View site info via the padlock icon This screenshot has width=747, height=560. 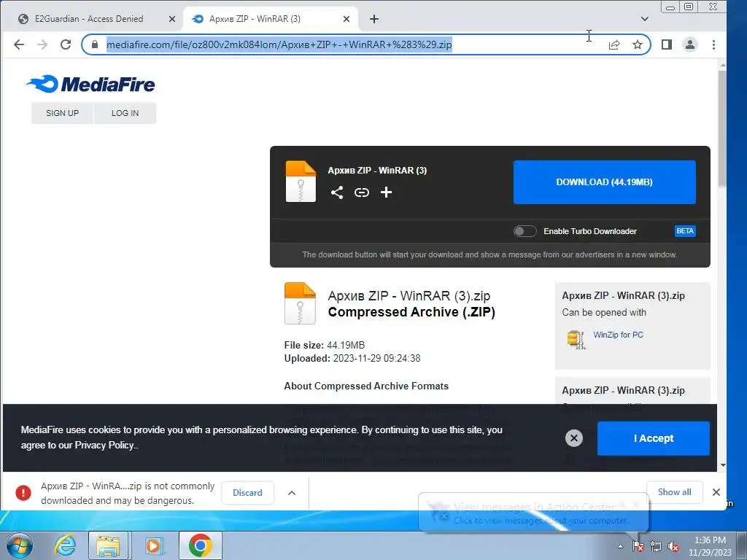(95, 44)
